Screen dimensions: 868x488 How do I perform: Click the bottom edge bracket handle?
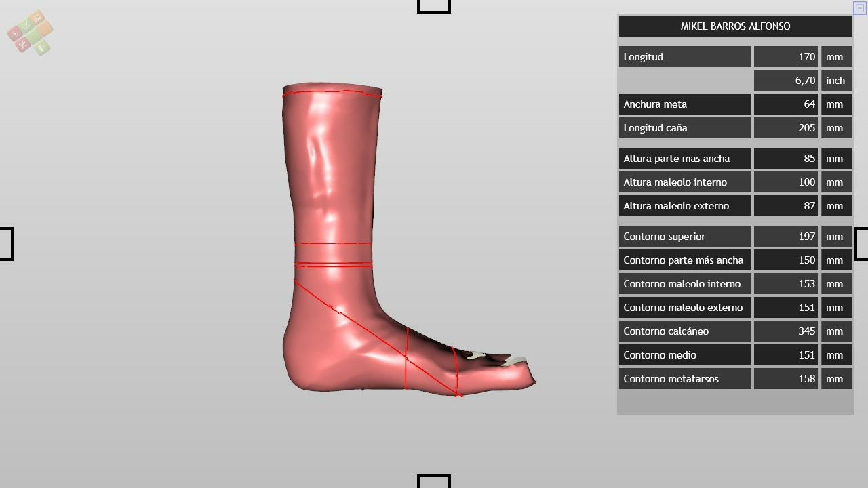[x=433, y=481]
